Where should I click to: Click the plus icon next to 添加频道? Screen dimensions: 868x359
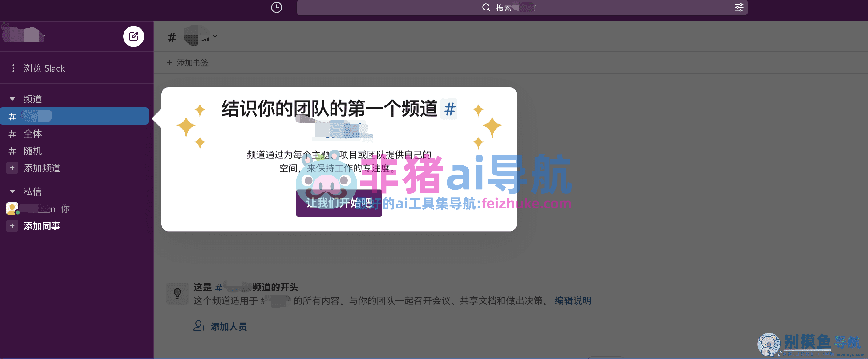pos(12,168)
